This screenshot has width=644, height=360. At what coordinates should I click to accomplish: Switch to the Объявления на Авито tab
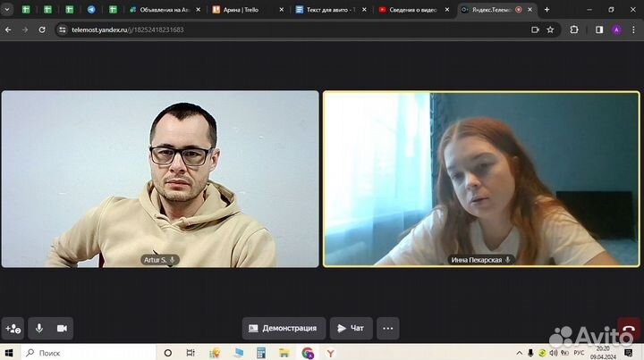165,10
